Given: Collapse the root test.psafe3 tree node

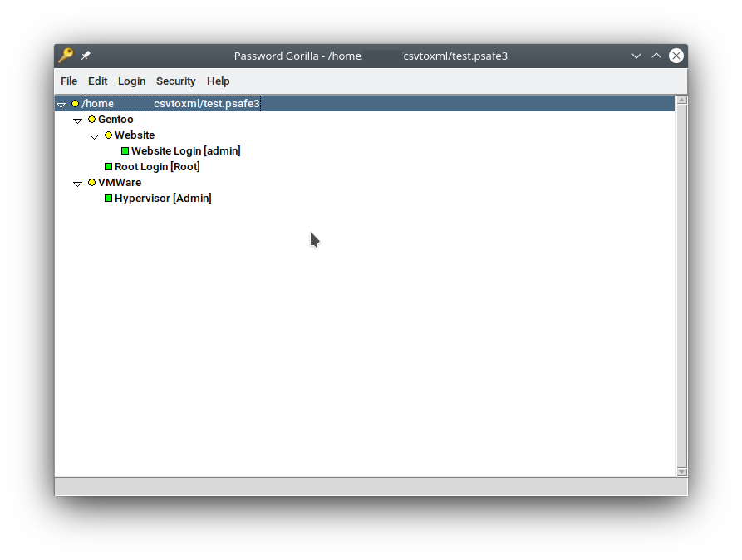Looking at the screenshot, I should (x=61, y=105).
